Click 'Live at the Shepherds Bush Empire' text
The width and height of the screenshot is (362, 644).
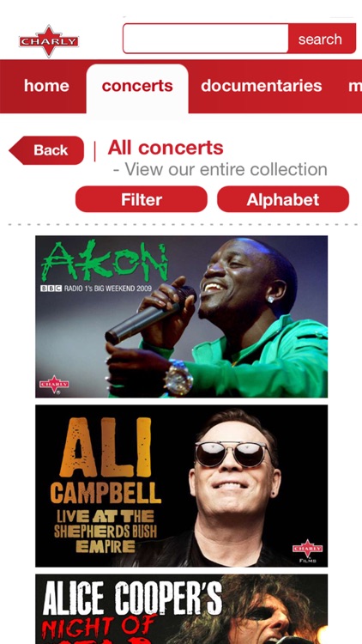tap(106, 531)
